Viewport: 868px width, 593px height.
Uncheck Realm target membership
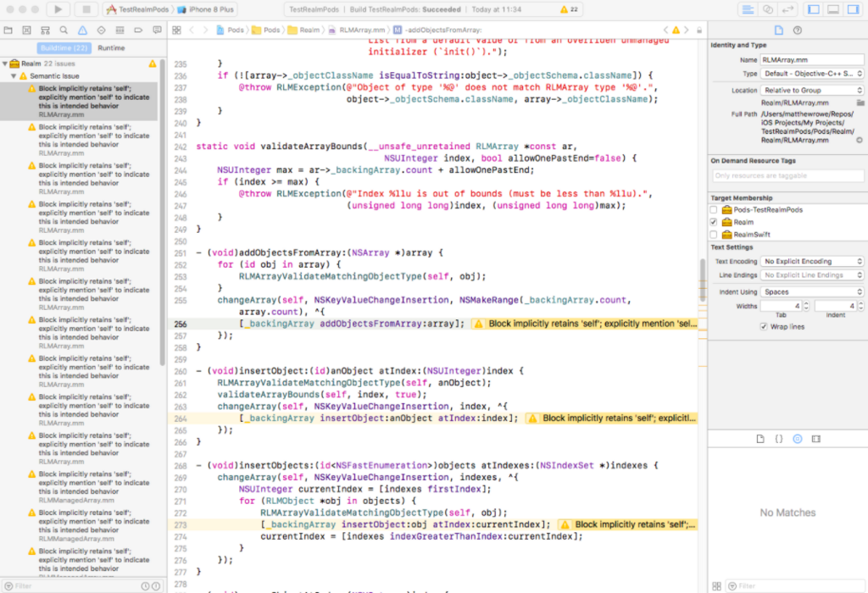(x=714, y=222)
